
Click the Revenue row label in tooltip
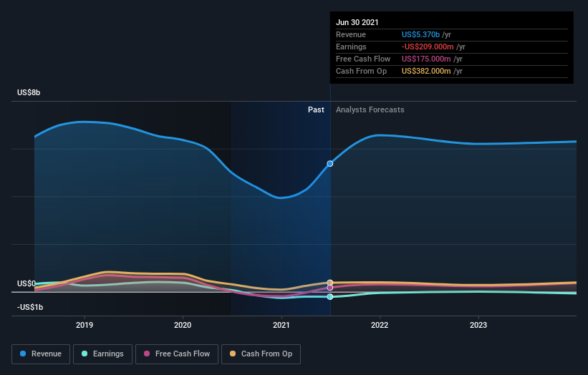coord(351,34)
